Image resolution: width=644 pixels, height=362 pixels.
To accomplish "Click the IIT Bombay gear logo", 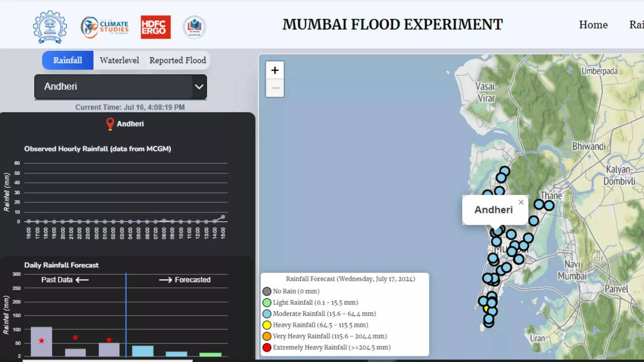I will pos(50,27).
